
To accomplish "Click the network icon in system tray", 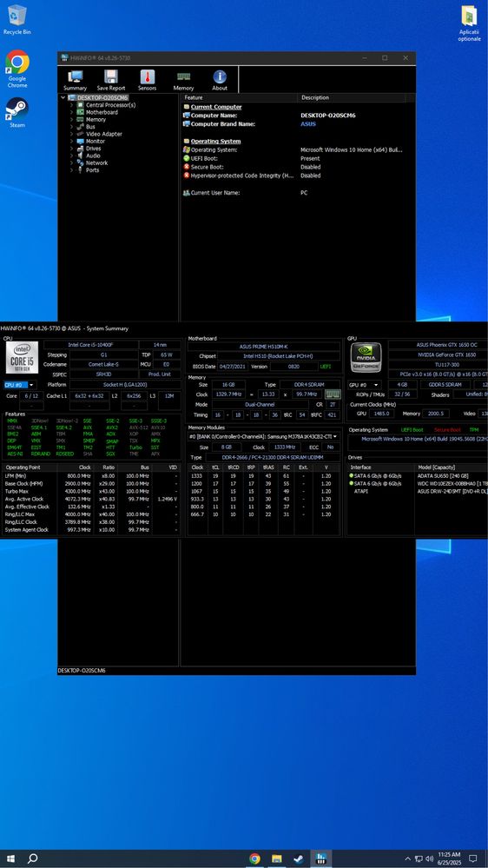I will point(419,859).
